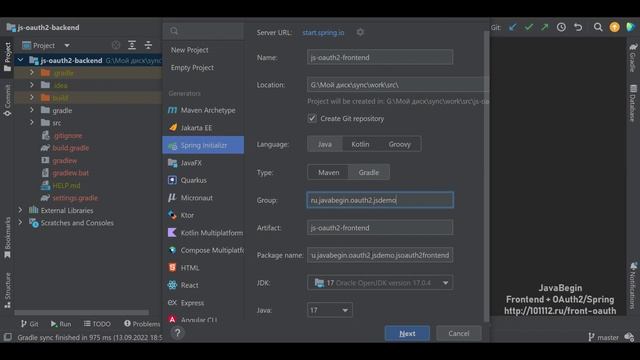The width and height of the screenshot is (640, 360).
Task: Select Micronaut generator
Action: (203, 198)
